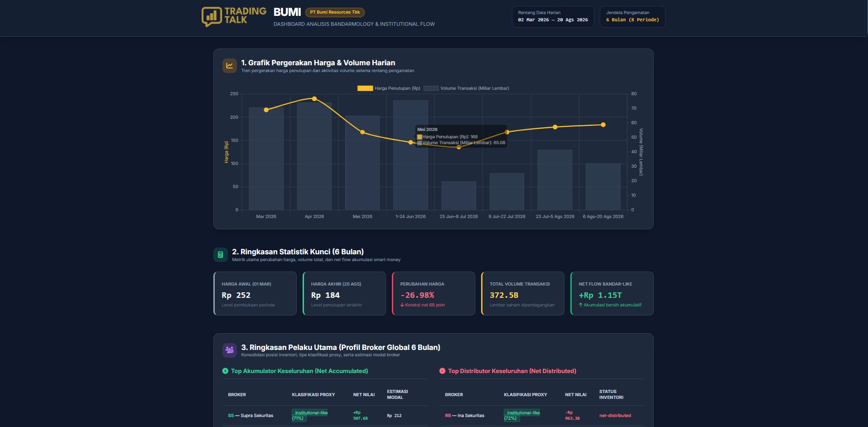The height and width of the screenshot is (427, 868).
Task: Click green plus icon beside Top Akumulator
Action: point(225,371)
